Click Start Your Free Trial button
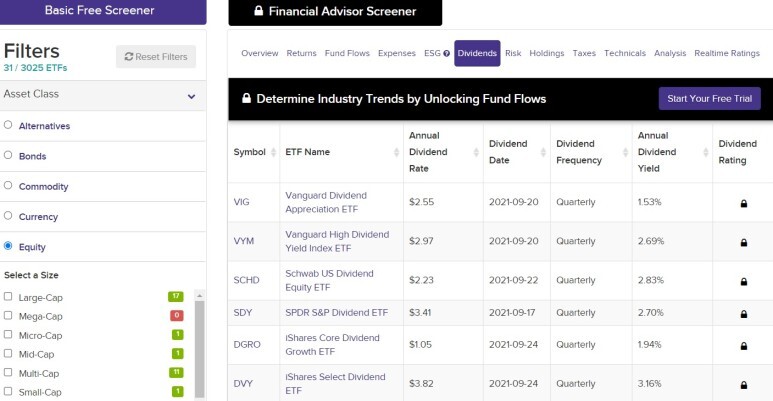773x401 pixels. click(709, 99)
